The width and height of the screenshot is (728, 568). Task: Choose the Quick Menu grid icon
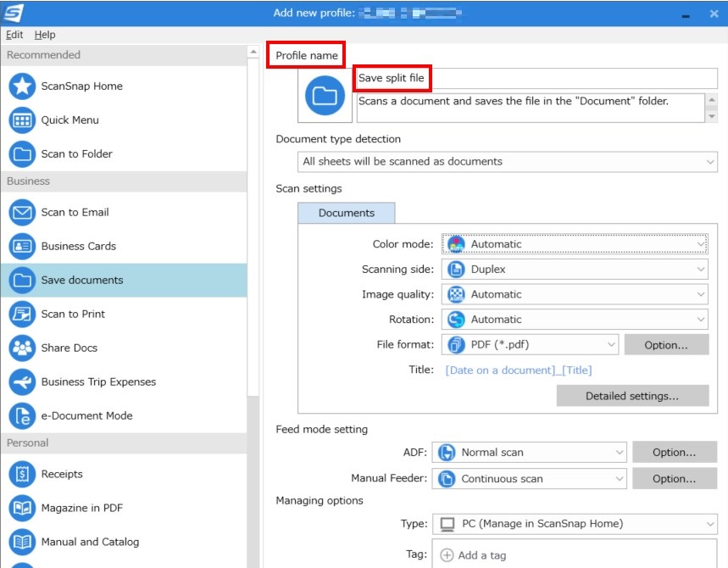pyautogui.click(x=22, y=120)
